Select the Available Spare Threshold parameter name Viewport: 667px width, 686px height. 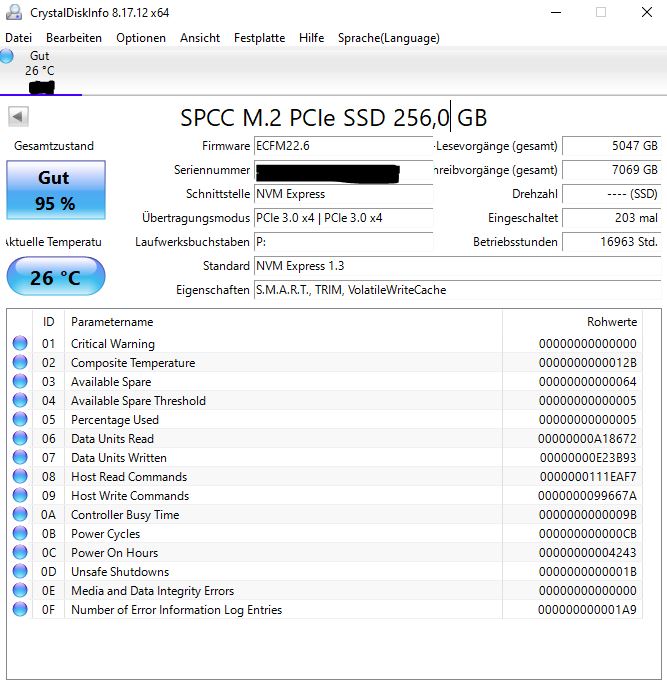(x=138, y=401)
